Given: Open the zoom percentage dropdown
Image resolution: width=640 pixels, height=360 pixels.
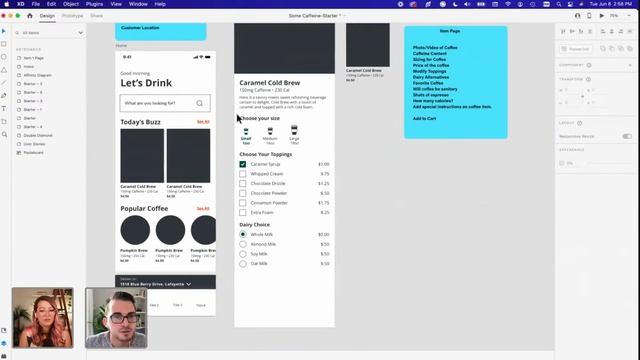Looking at the screenshot, I should (x=629, y=16).
